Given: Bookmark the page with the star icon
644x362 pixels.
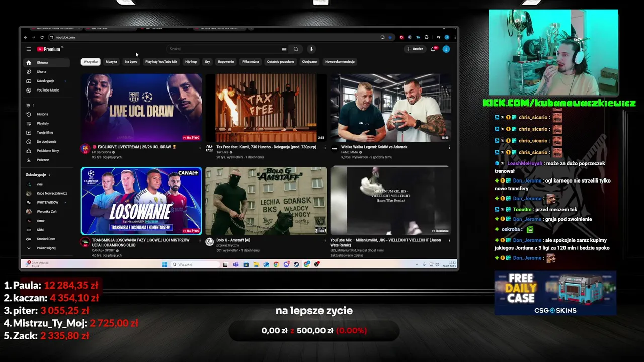Looking at the screenshot, I should point(390,37).
